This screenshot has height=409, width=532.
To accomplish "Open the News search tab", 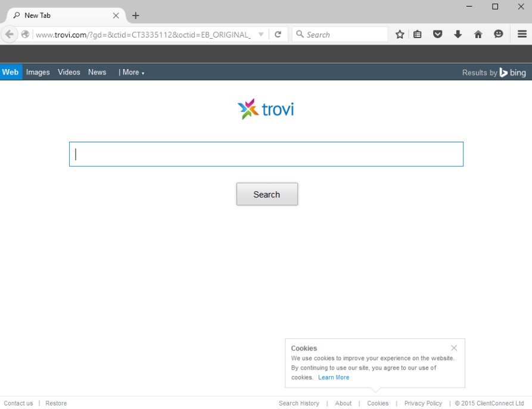I will [97, 72].
